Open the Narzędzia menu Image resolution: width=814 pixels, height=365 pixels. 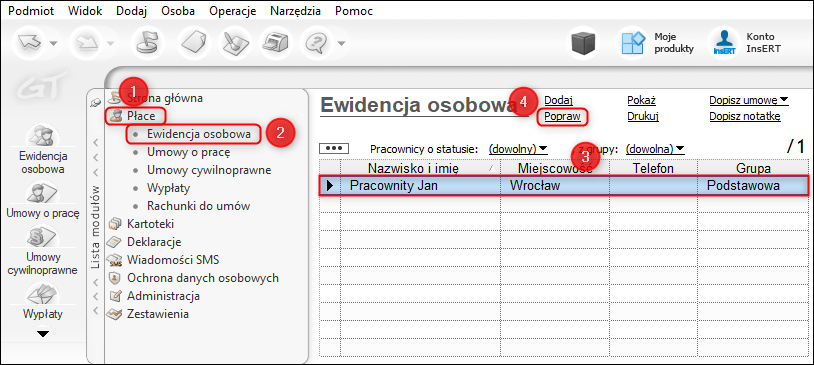295,11
